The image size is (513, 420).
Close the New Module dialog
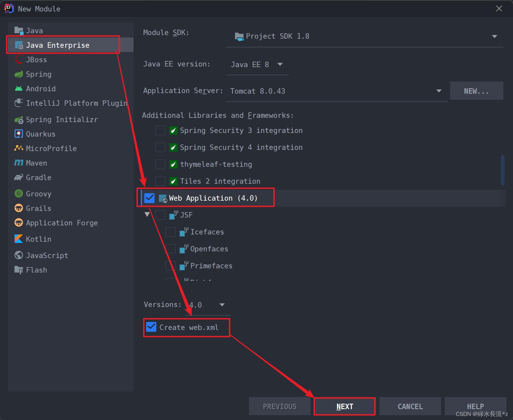(x=499, y=9)
